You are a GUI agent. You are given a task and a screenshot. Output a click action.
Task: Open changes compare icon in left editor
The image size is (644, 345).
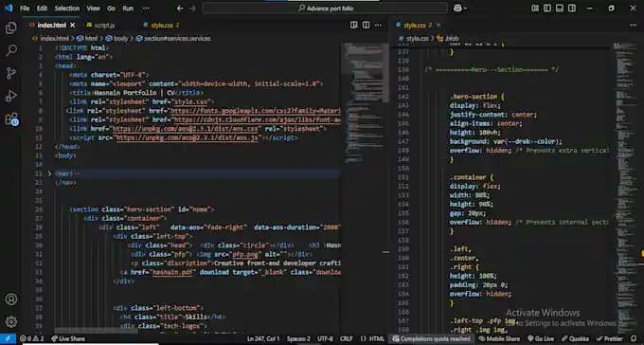coord(353,25)
